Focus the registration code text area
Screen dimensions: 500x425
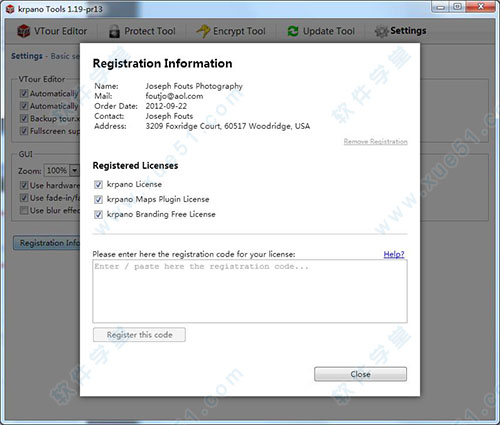point(250,291)
